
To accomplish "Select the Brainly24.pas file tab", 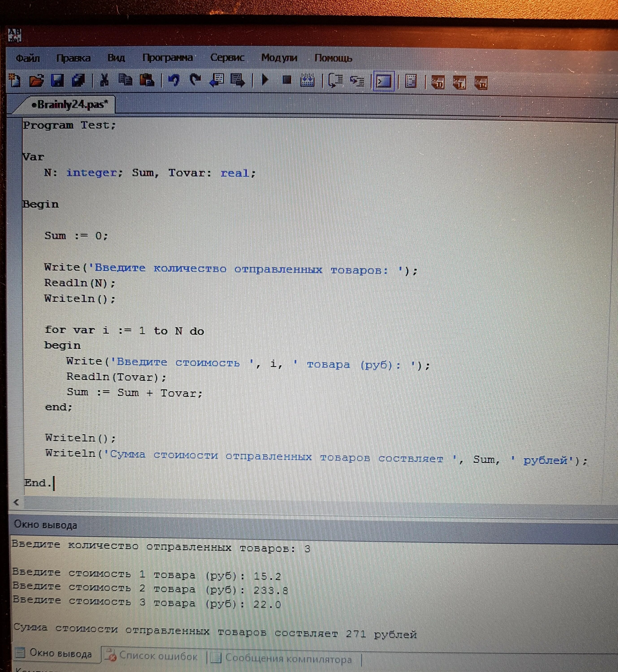I will coord(70,105).
